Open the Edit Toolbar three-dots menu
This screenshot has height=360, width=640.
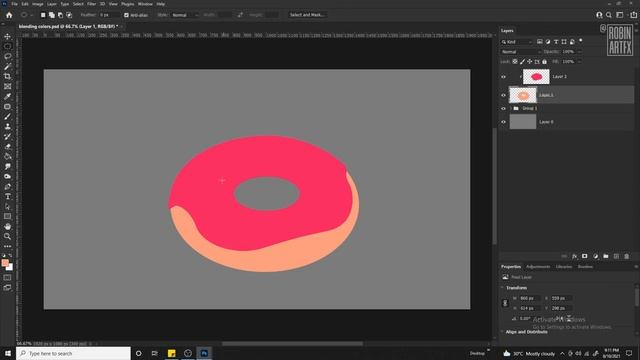[x=7, y=246]
